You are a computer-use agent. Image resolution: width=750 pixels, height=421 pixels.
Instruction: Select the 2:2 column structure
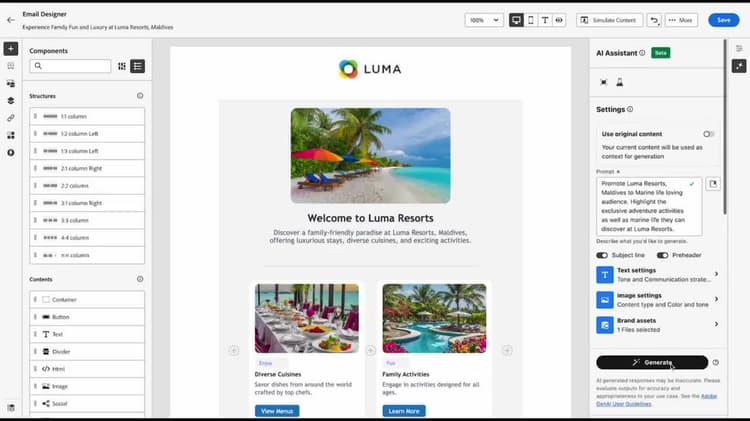87,186
